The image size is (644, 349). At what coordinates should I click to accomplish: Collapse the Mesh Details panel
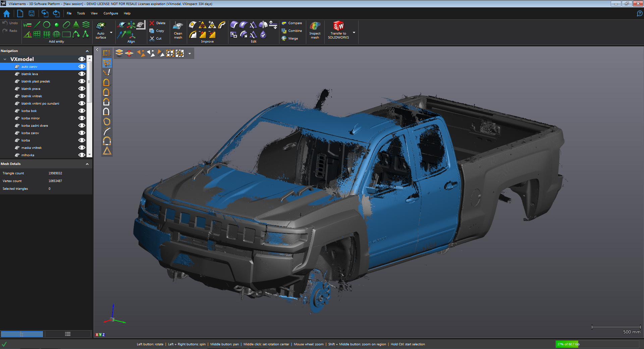point(87,164)
